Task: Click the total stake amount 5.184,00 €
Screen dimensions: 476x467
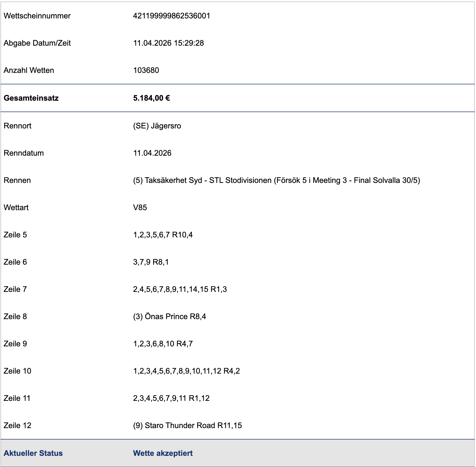Action: 151,98
